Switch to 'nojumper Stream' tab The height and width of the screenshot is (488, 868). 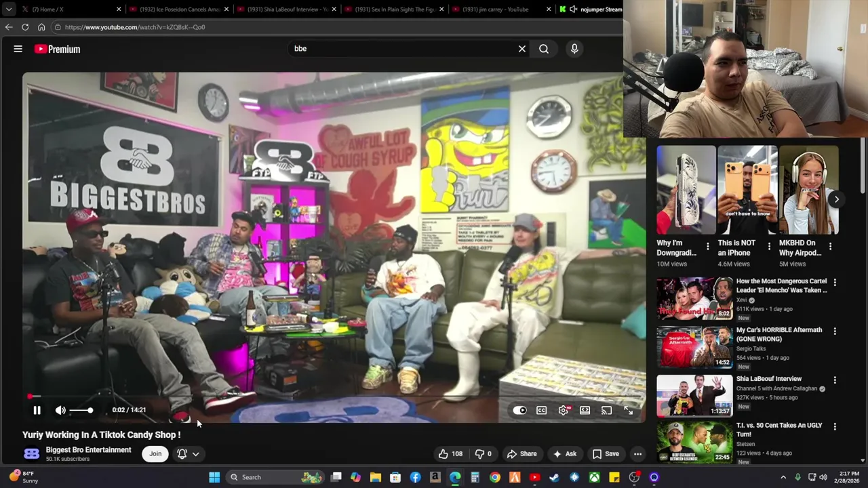tap(589, 9)
